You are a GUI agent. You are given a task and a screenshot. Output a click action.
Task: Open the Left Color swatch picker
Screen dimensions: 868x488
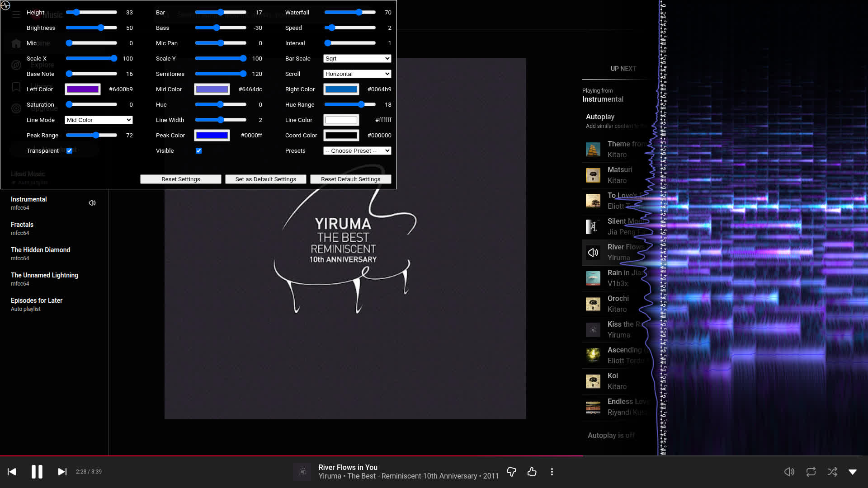(x=83, y=89)
